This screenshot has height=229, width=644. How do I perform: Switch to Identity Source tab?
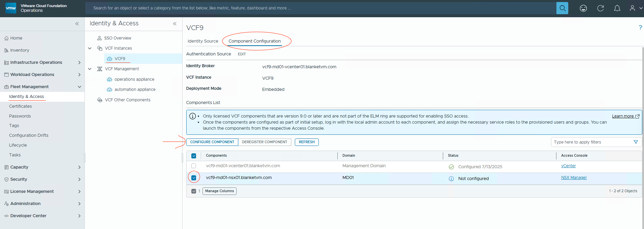(203, 41)
